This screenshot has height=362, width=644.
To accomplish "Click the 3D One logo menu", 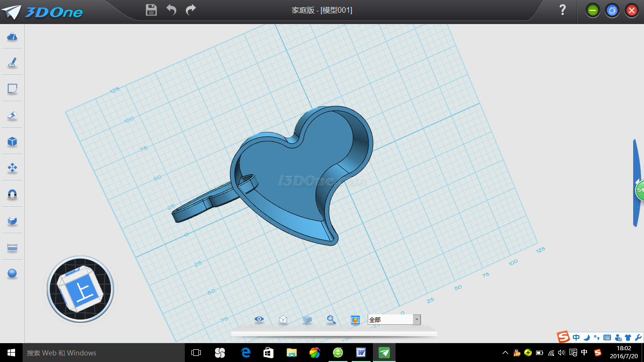I will [x=42, y=11].
